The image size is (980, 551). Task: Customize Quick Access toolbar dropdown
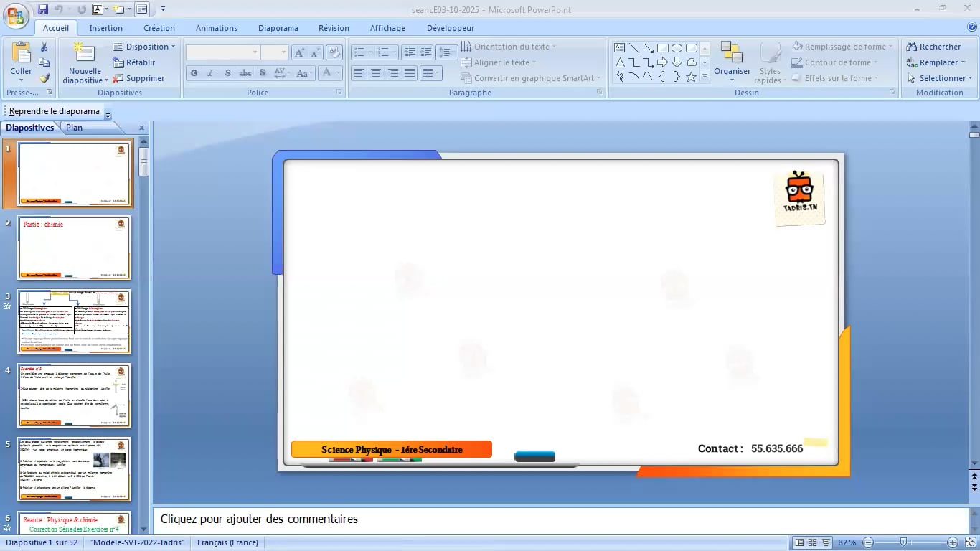pos(163,9)
